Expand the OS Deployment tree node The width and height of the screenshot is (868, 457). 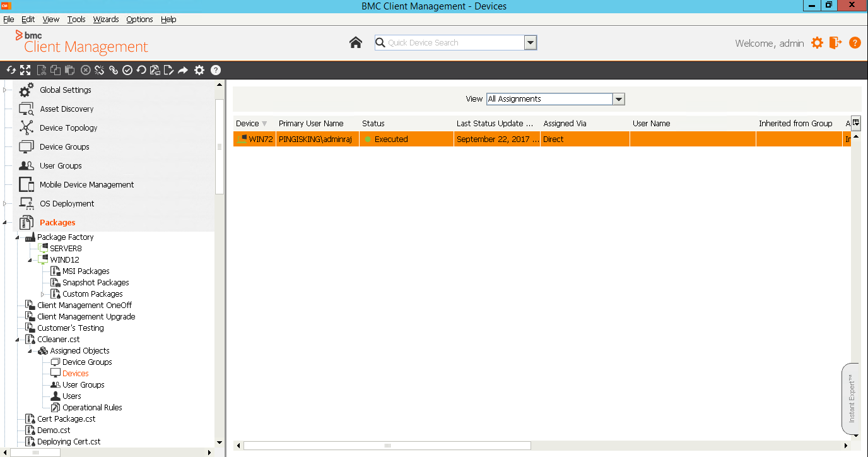point(5,204)
